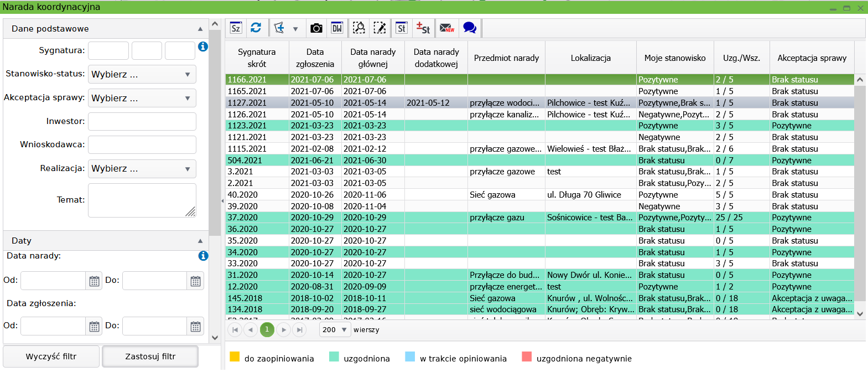This screenshot has height=372, width=868.
Task: Open the Stanowisko-status dropdown
Action: coord(142,74)
